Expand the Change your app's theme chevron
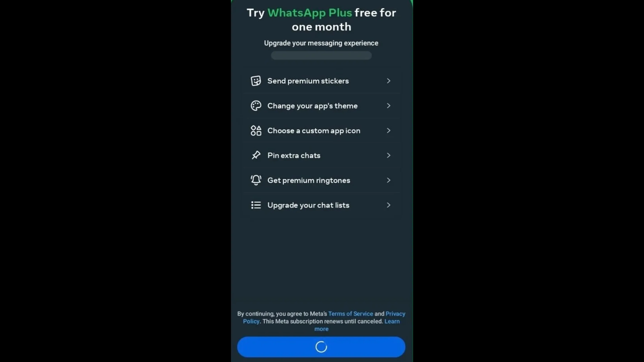644x362 pixels. (x=388, y=106)
